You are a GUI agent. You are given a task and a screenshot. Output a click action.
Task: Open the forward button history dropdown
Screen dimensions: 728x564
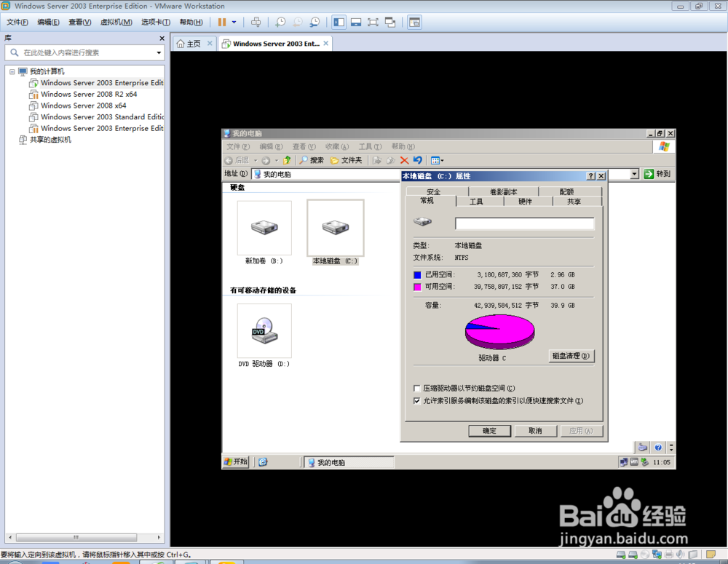point(277,161)
